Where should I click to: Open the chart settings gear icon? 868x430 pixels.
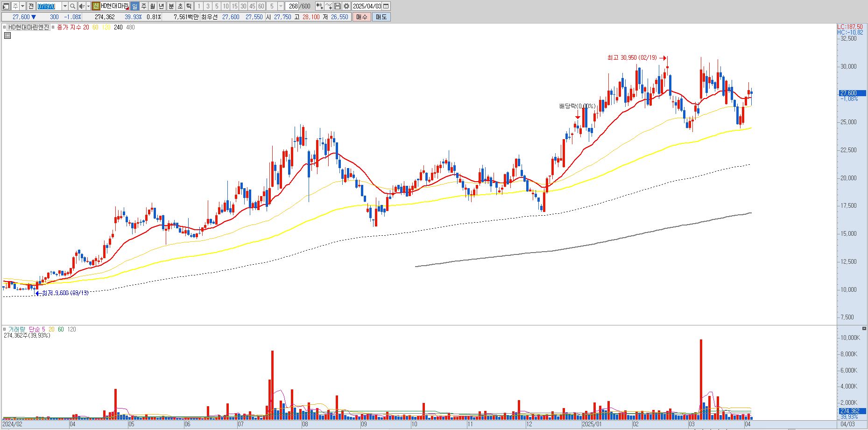tap(346, 6)
